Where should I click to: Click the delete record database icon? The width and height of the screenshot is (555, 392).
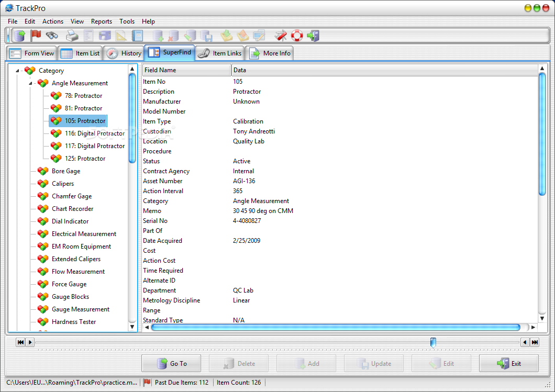(173, 36)
